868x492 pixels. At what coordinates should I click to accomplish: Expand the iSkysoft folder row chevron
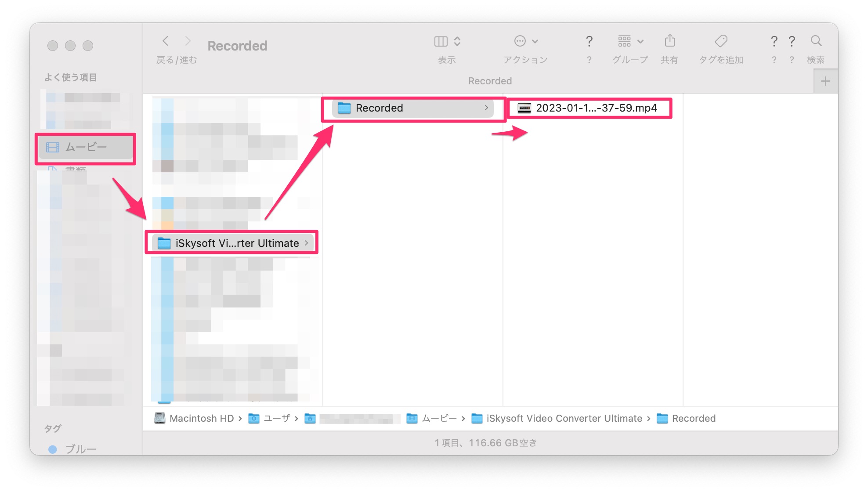coord(306,243)
